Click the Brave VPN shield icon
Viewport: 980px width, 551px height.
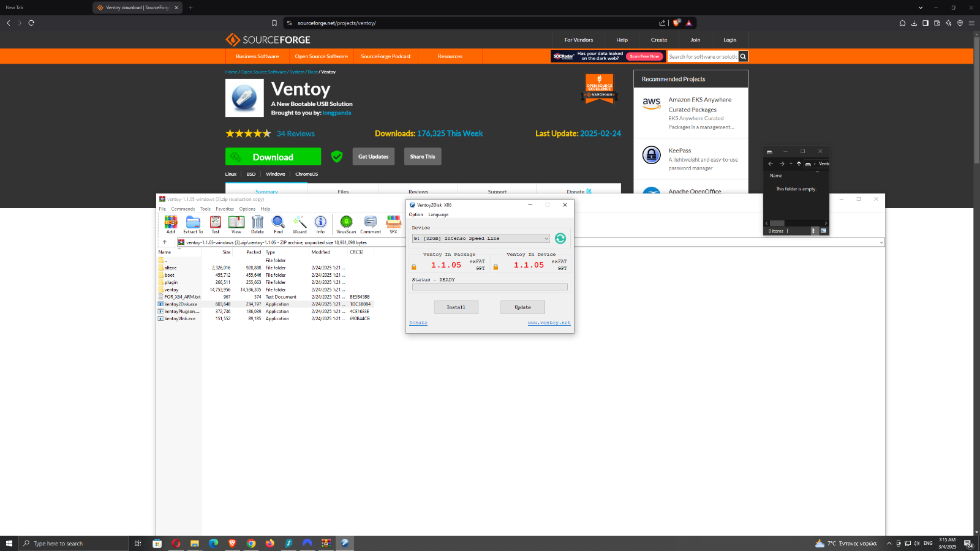[x=960, y=23]
